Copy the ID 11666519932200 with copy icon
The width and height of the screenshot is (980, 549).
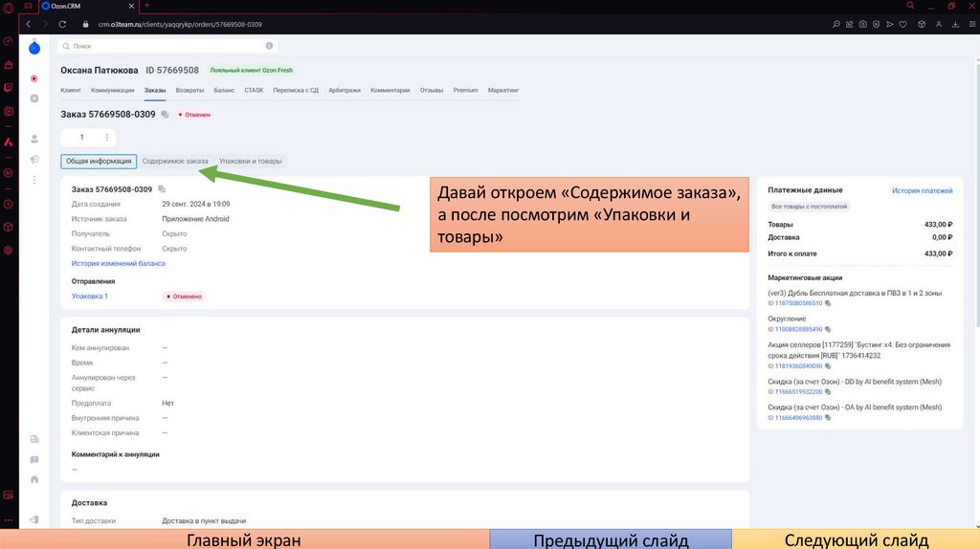pyautogui.click(x=828, y=392)
